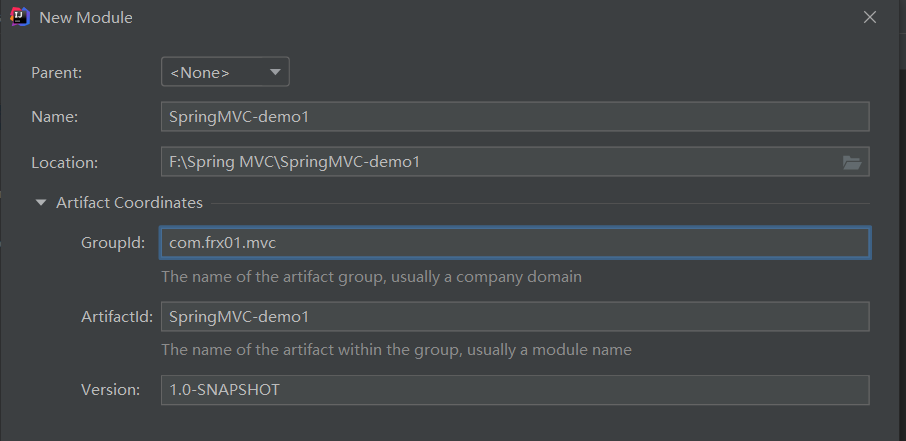Click the Name: label

54,117
